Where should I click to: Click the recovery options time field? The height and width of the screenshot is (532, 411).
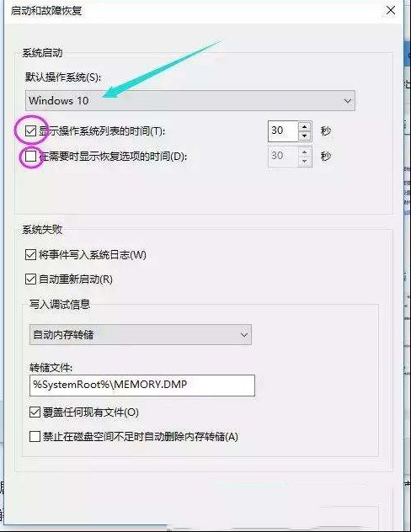click(283, 157)
